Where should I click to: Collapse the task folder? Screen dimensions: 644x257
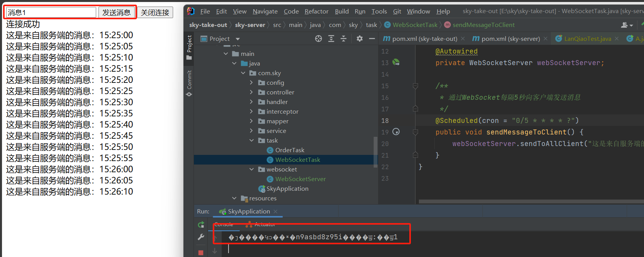click(252, 141)
